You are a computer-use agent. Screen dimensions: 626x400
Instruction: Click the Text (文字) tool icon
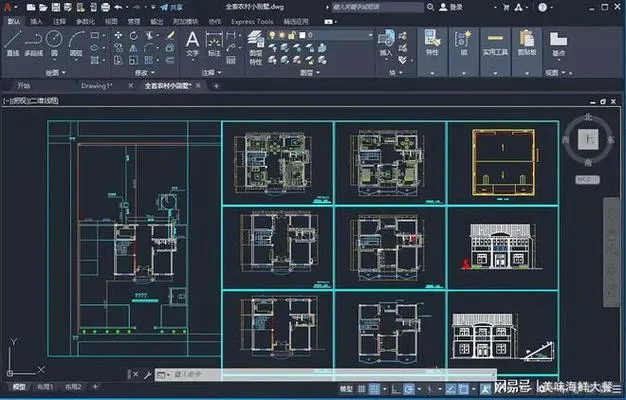pos(192,40)
